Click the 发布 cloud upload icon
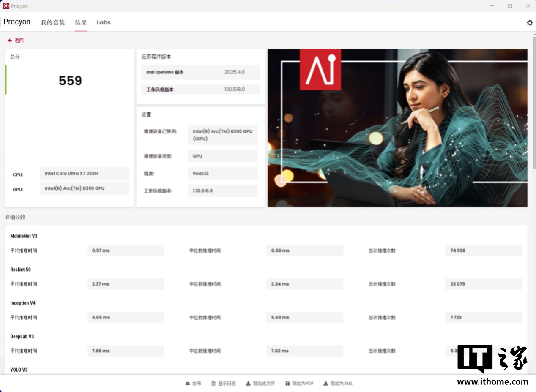Viewport: 536px width, 392px height. coord(188,384)
